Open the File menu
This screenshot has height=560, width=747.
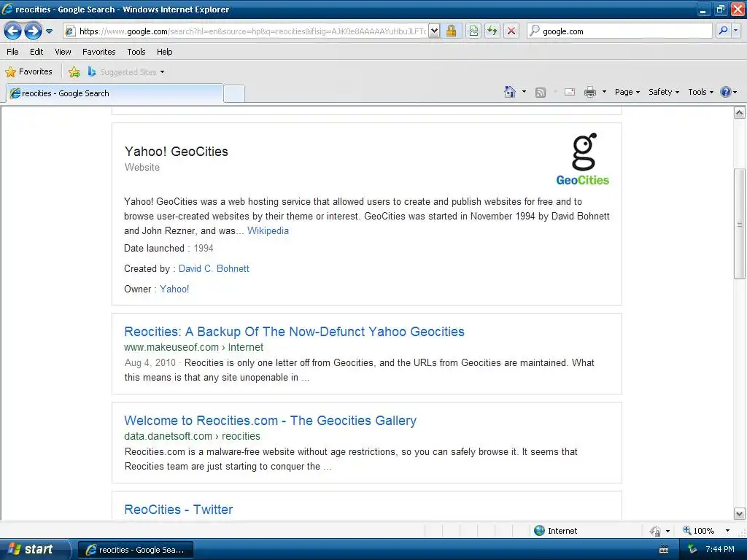tap(13, 52)
